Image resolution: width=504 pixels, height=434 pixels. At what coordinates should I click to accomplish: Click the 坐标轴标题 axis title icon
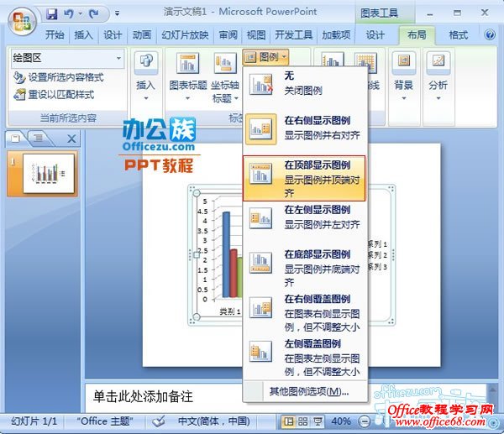225,63
